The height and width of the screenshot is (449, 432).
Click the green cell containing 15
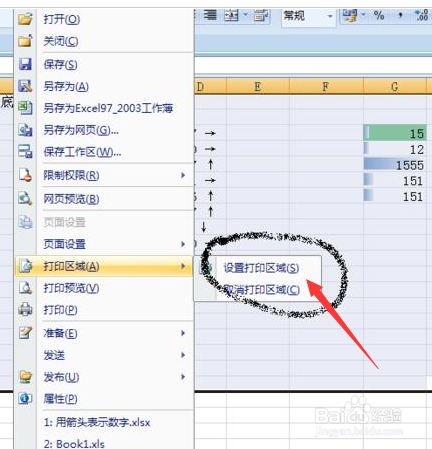coord(395,133)
